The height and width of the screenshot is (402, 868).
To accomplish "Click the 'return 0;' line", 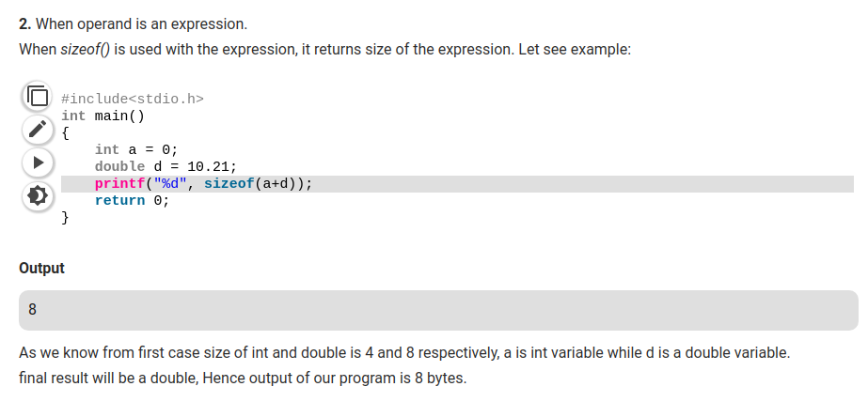I will click(132, 200).
